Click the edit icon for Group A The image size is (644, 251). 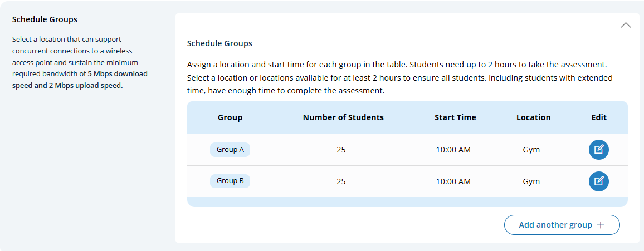pyautogui.click(x=599, y=149)
